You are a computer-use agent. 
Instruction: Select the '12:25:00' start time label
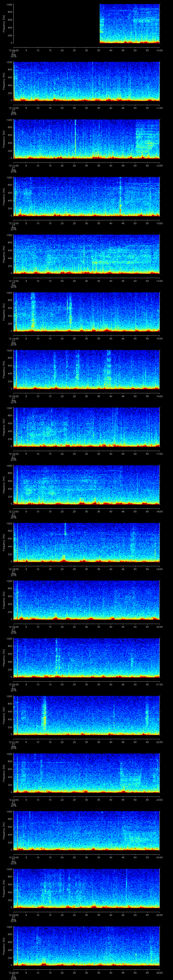point(14,972)
